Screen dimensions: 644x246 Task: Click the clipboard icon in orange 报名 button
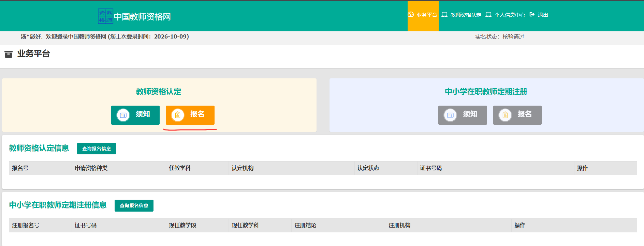tap(178, 115)
